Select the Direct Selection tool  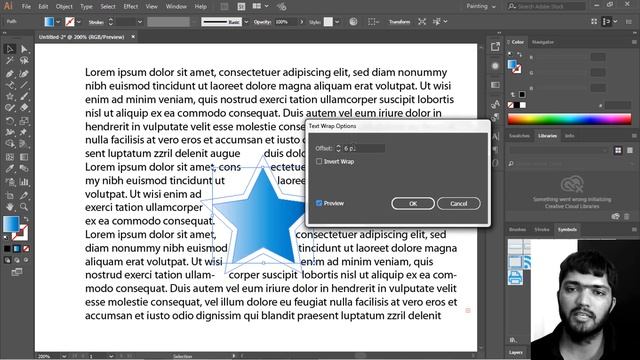(x=24, y=49)
